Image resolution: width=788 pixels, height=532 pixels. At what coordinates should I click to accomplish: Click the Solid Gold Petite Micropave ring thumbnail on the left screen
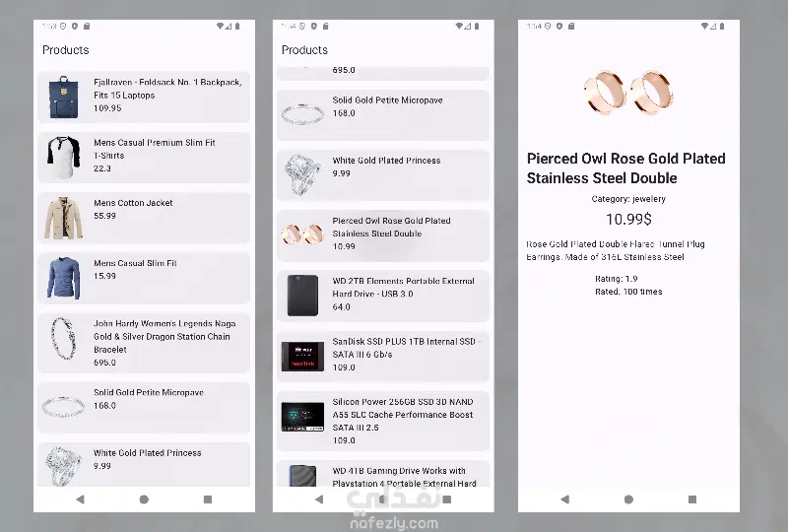tap(64, 407)
